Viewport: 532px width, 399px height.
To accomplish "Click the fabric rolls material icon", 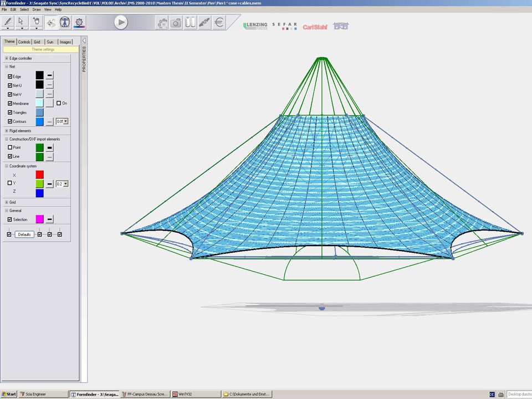I will [x=191, y=23].
